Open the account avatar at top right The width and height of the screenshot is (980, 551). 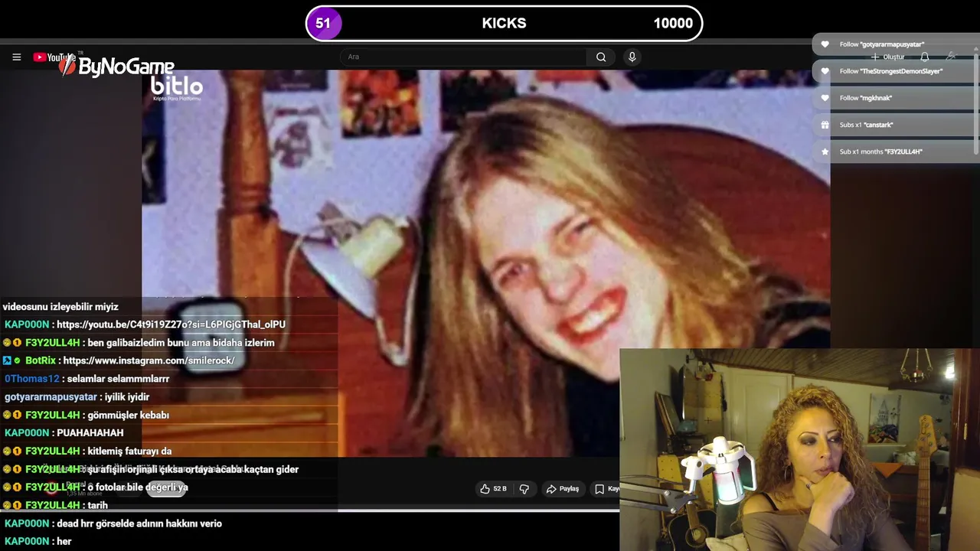tap(951, 57)
